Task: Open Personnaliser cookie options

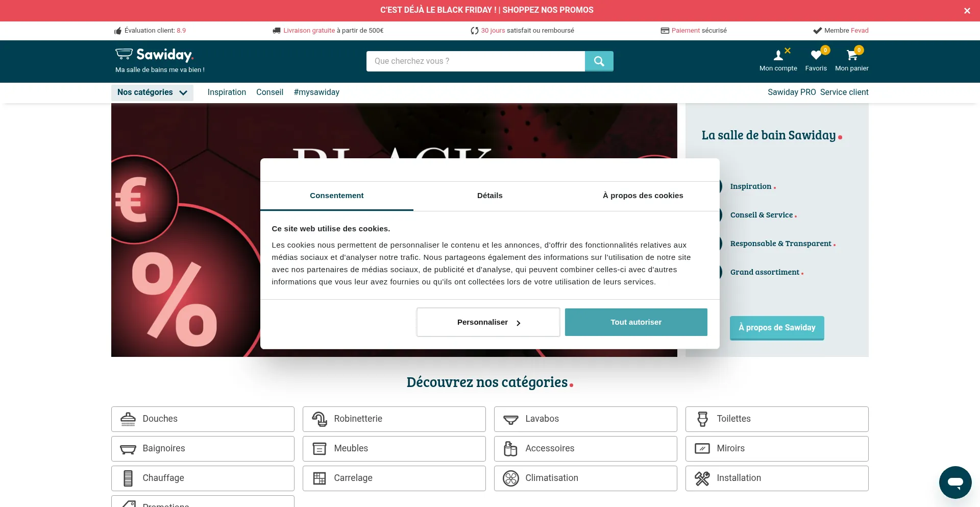Action: click(x=488, y=322)
